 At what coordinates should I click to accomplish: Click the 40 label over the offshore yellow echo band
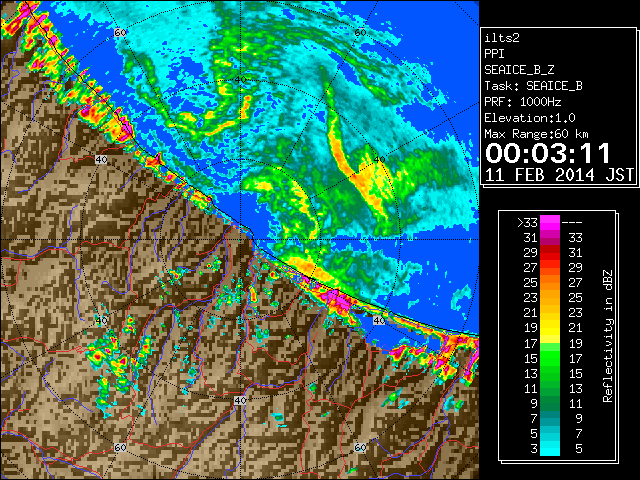click(x=379, y=160)
